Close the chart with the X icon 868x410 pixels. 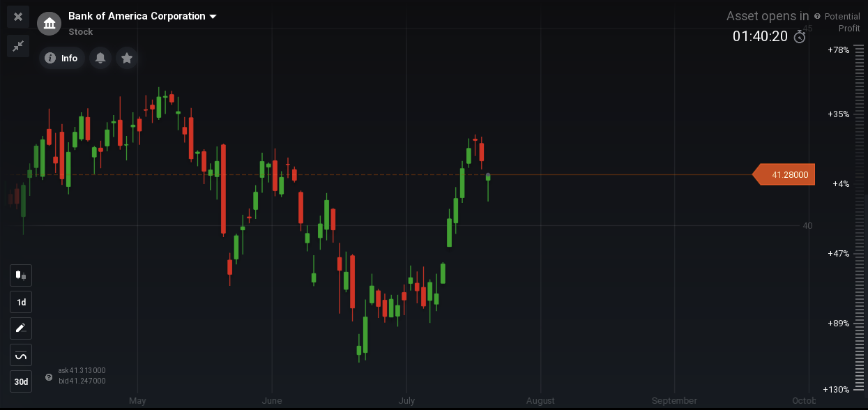(18, 17)
